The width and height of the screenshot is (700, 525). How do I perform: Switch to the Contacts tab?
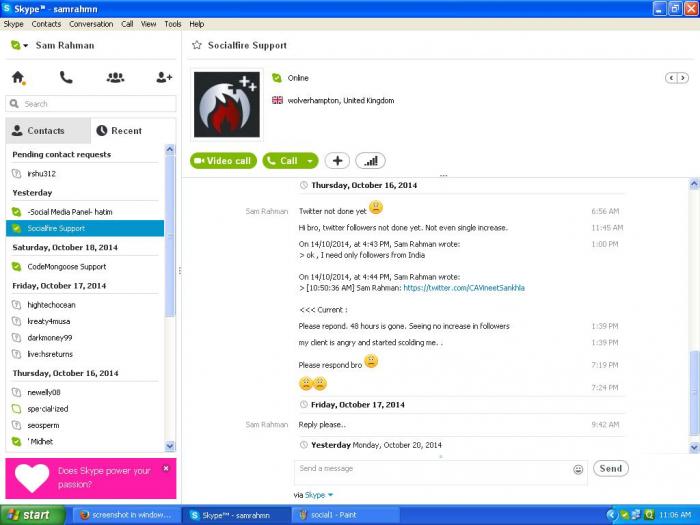click(48, 131)
